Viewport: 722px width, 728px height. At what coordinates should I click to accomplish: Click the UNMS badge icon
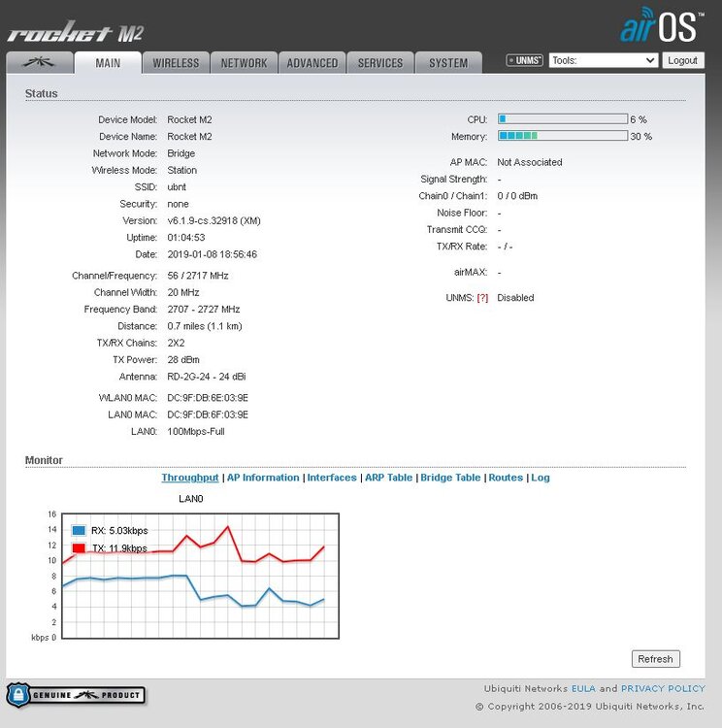(x=524, y=60)
